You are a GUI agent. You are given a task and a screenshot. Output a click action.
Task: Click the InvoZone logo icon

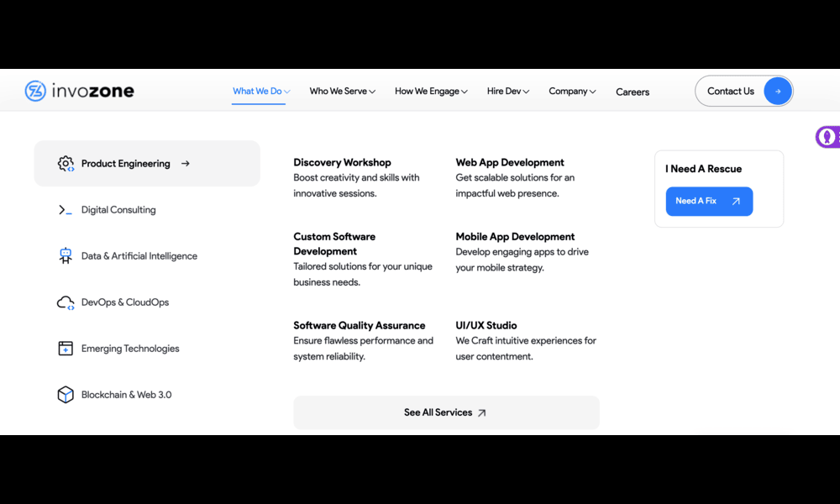click(x=35, y=91)
